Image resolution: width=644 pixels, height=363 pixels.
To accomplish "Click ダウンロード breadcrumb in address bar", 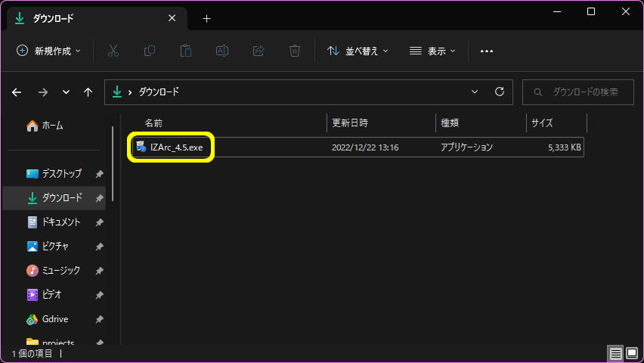I will 159,92.
